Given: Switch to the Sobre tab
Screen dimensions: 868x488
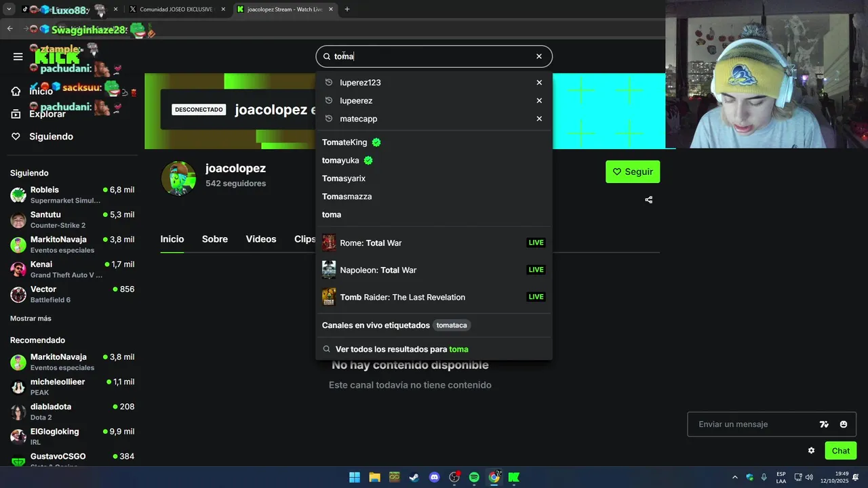Looking at the screenshot, I should 215,239.
